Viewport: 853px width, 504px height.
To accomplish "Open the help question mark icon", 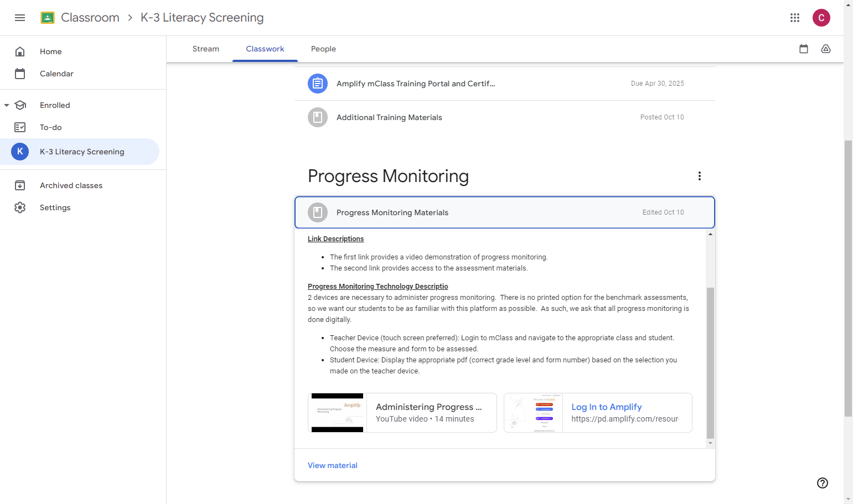I will (823, 483).
